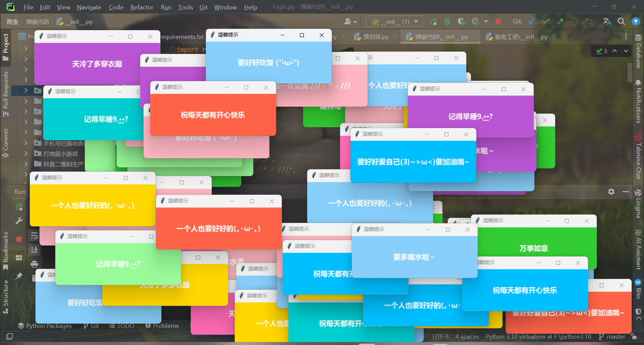Open the Database tool window
The height and width of the screenshot is (345, 644).
click(638, 51)
